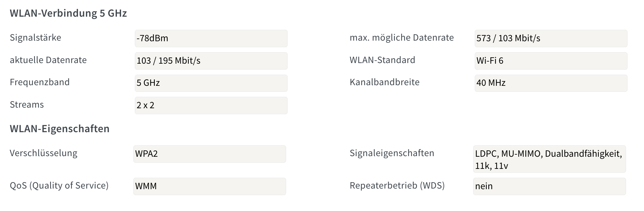The width and height of the screenshot is (644, 211).
Task: Click the QoS field showing WMM
Action: point(209,186)
